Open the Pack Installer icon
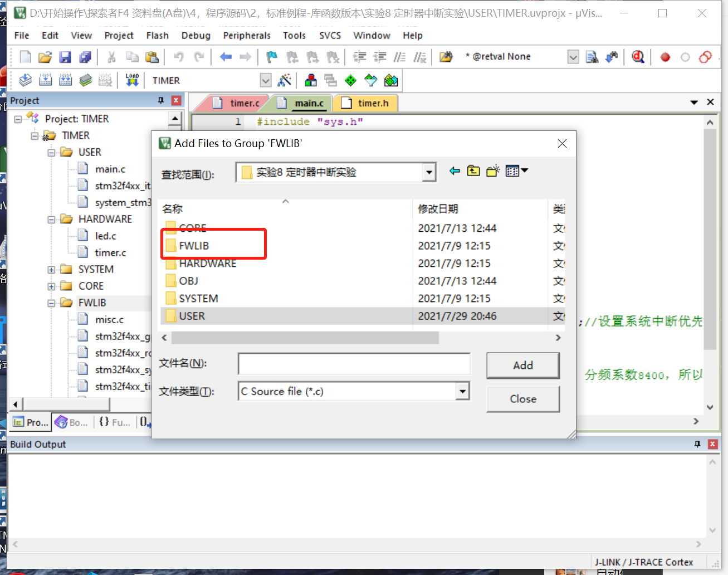The image size is (728, 575). pyautogui.click(x=391, y=80)
